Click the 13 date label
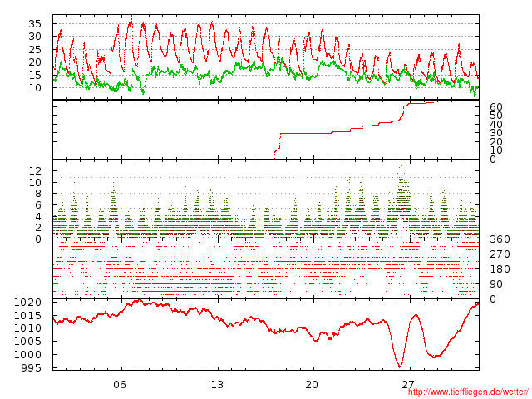This screenshot has height=399, width=532. click(x=217, y=385)
